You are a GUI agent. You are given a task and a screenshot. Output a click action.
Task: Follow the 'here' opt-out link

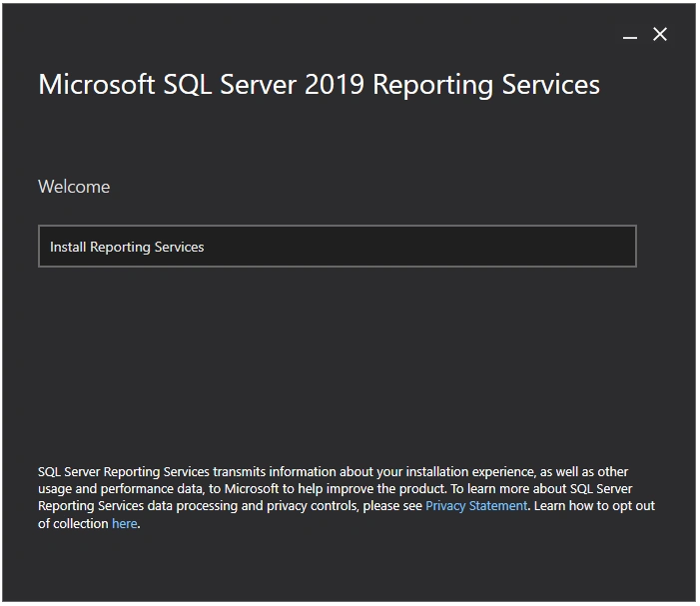[124, 523]
